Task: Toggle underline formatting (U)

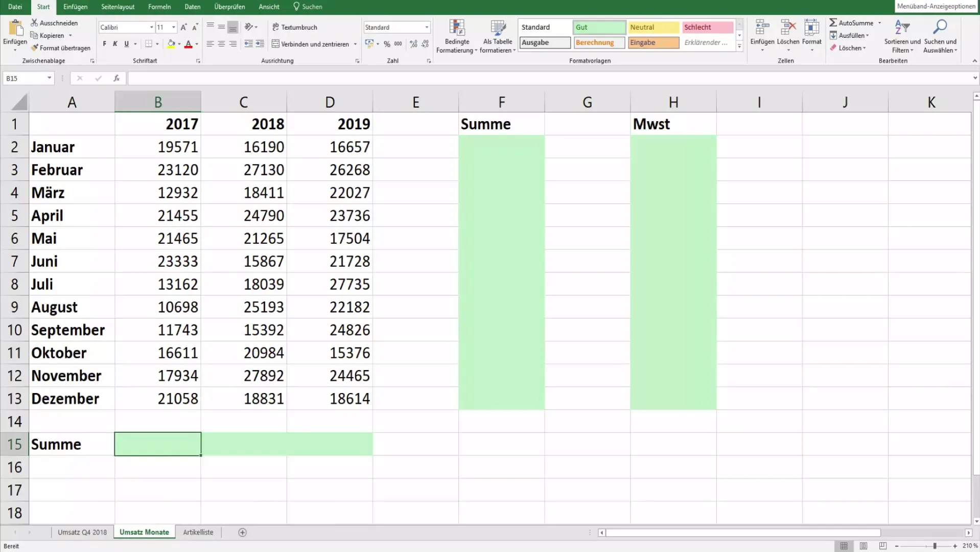Action: pyautogui.click(x=127, y=44)
